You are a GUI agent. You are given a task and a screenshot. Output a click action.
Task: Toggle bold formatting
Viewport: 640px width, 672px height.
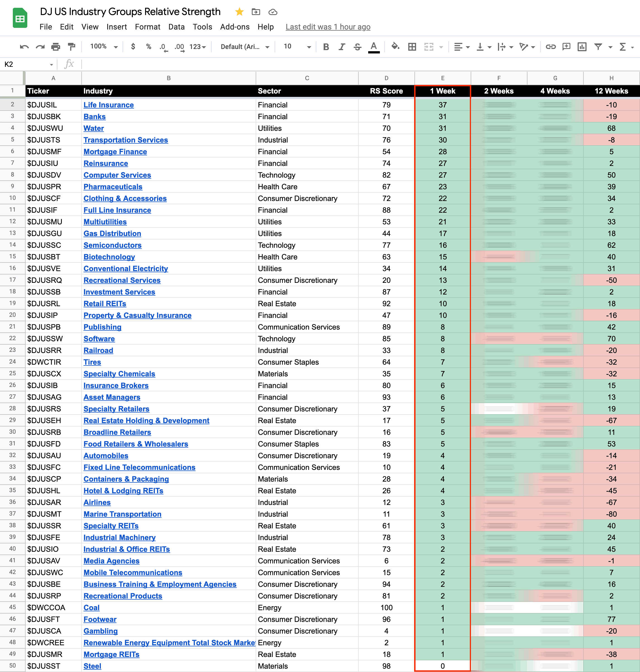tap(326, 47)
